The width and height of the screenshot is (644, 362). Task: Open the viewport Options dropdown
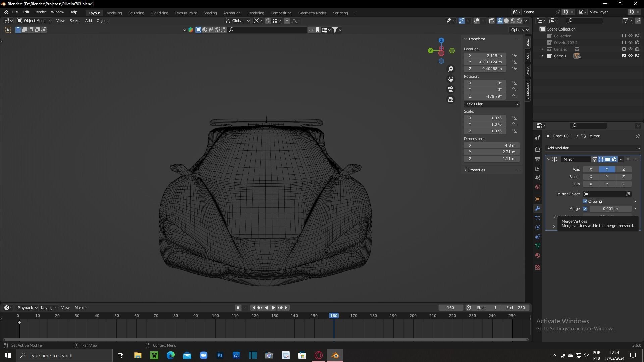[519, 30]
